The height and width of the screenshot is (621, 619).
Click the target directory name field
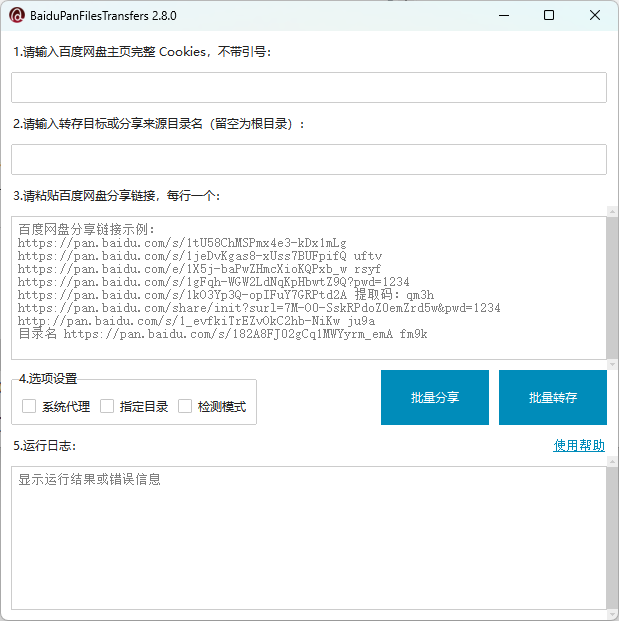[x=309, y=160]
